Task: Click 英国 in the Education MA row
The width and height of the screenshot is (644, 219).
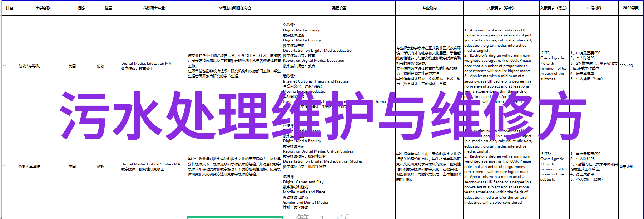Action: pos(82,66)
